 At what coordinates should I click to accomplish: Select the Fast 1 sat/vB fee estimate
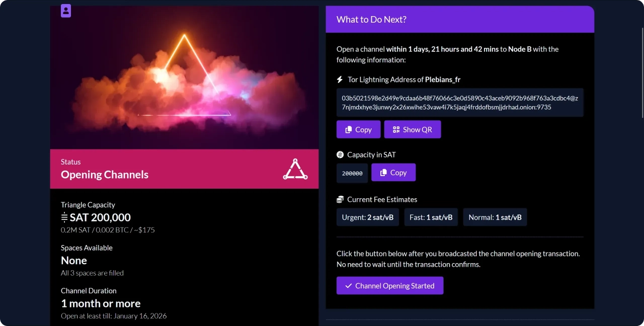point(431,217)
